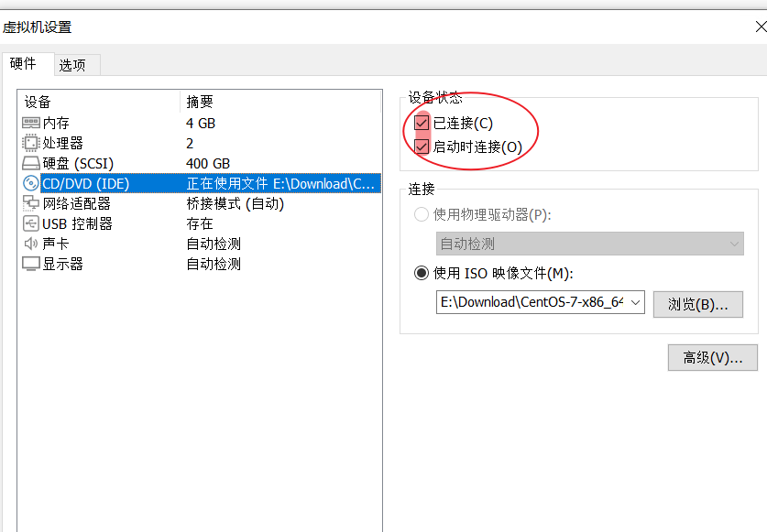Image resolution: width=767 pixels, height=532 pixels.
Task: Click the 自动检测 summary in the 声卡 row
Action: [214, 244]
